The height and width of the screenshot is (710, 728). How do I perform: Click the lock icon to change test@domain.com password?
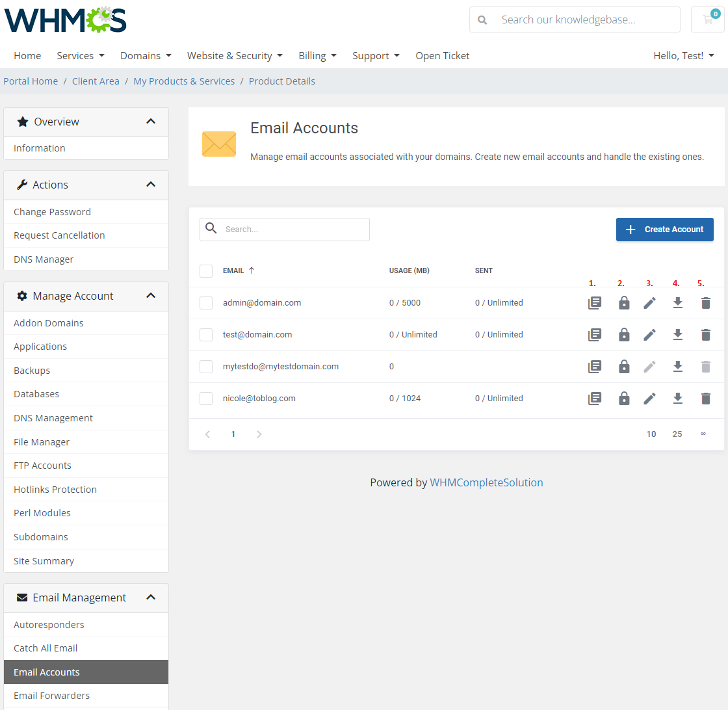[624, 334]
